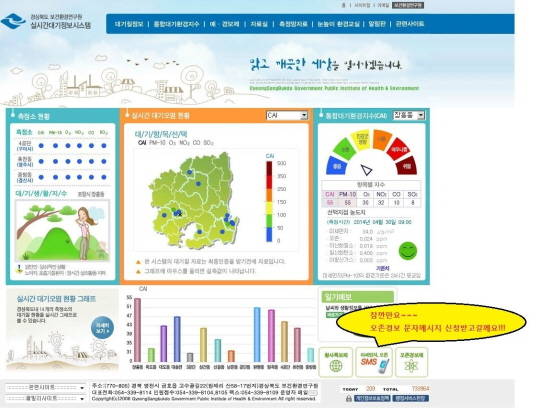Click the blue wave site logo

(x=13, y=21)
